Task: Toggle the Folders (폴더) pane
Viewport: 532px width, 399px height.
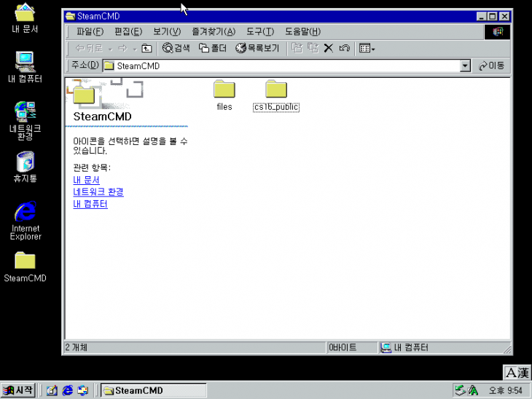Action: (212, 48)
